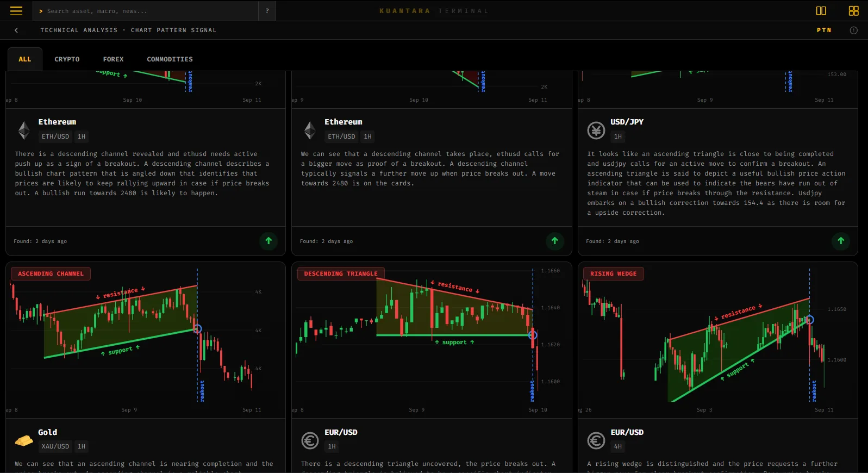Click the 1H tag under EUR/USD

pyautogui.click(x=332, y=446)
